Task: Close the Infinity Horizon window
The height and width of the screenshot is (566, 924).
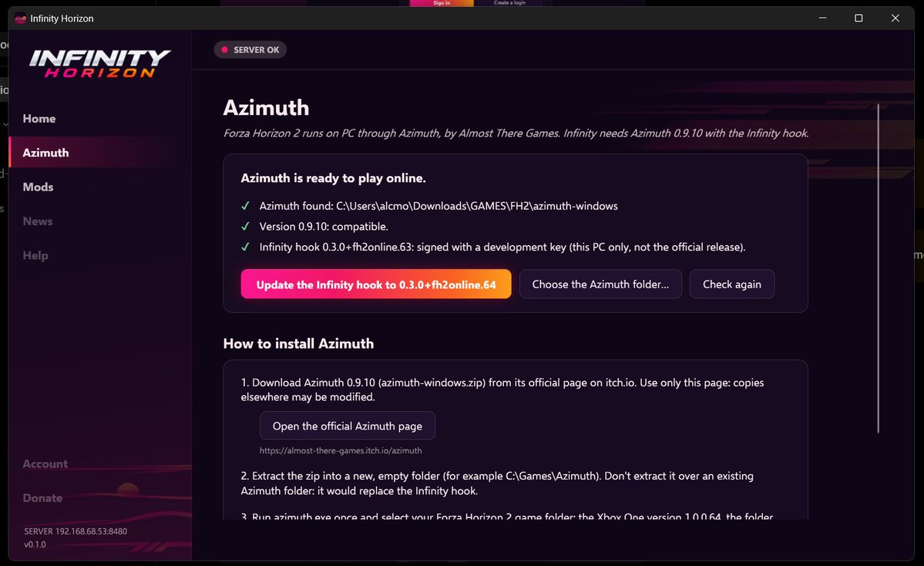Action: coord(895,19)
